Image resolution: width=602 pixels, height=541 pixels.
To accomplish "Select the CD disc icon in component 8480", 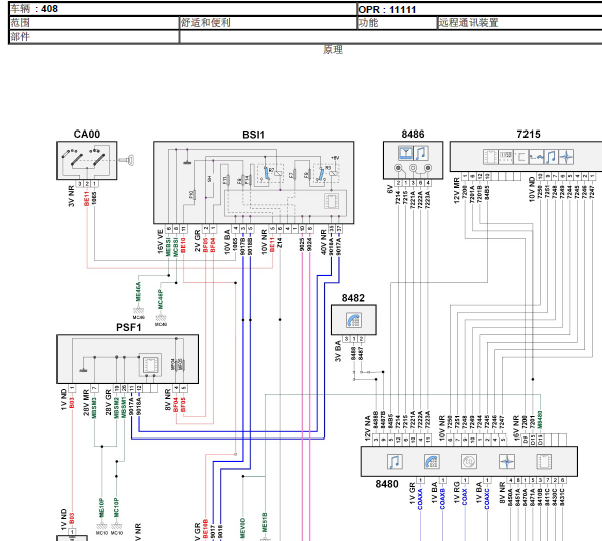I will [x=469, y=462].
